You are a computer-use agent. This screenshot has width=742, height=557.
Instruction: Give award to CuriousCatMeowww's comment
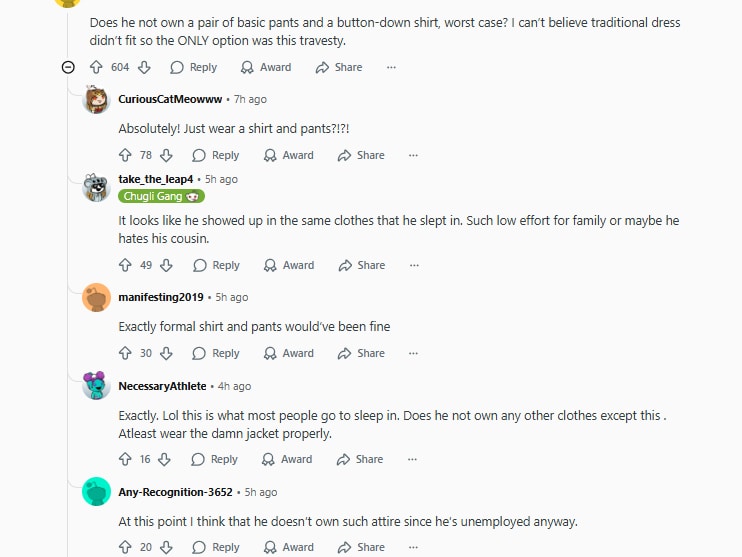pos(288,155)
